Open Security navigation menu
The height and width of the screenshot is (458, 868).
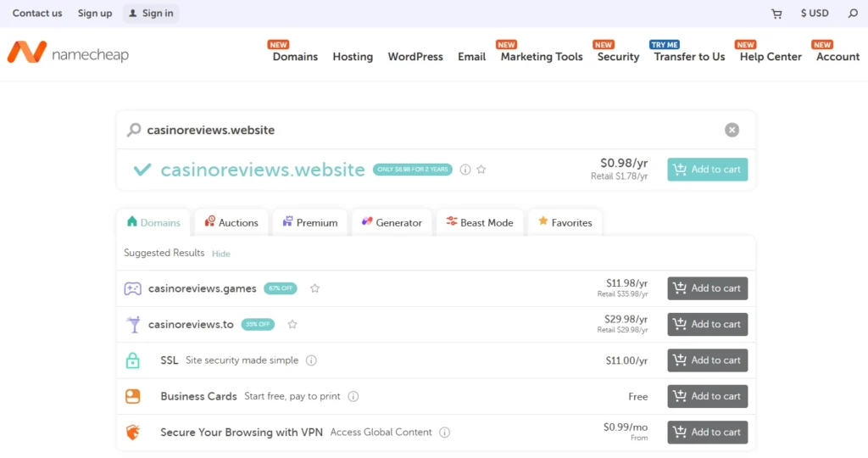618,57
